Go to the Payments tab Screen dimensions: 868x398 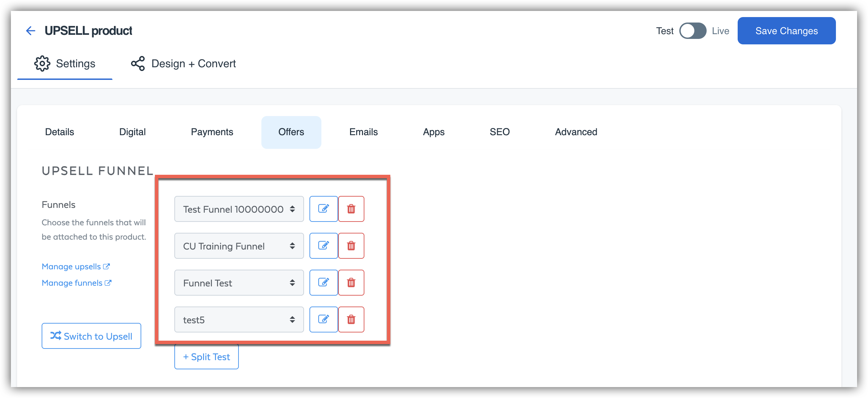(212, 132)
